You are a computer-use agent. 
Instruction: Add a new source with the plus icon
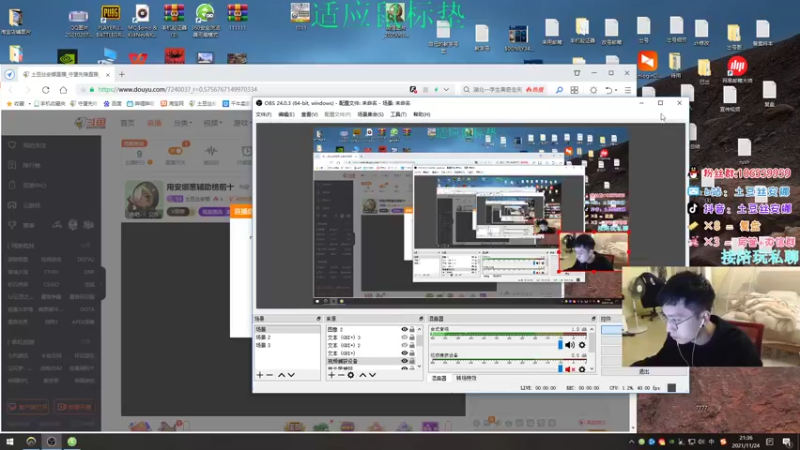(x=332, y=375)
